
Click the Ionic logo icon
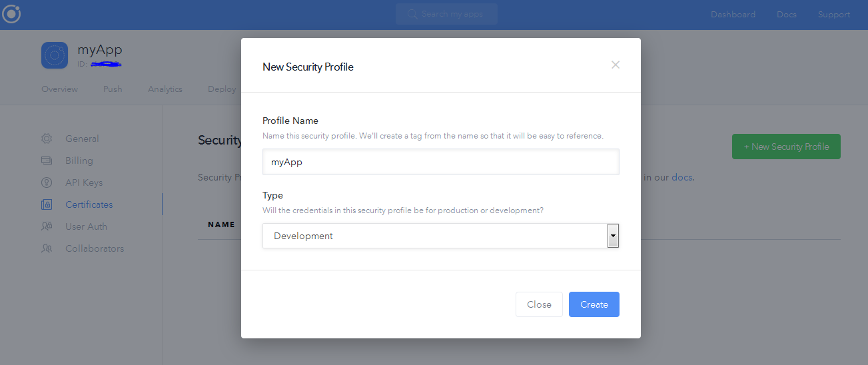[x=11, y=14]
